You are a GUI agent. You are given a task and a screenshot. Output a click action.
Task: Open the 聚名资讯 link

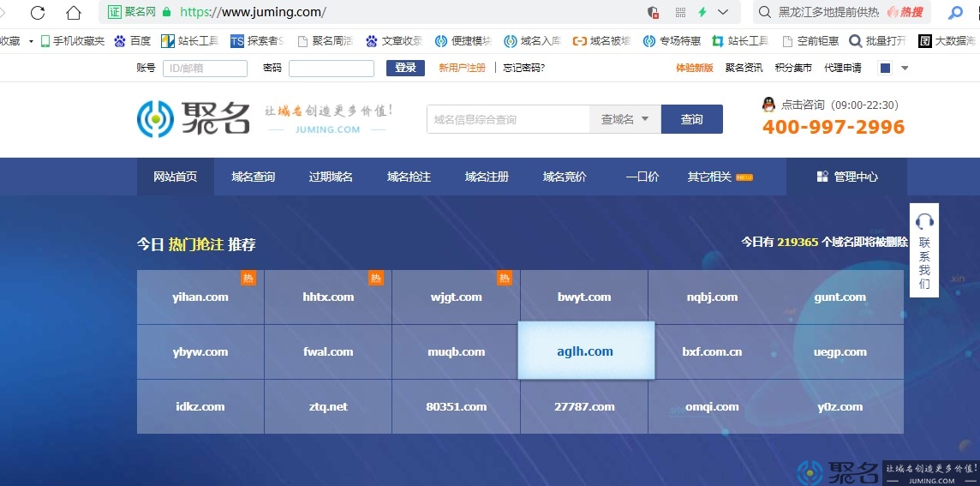744,68
